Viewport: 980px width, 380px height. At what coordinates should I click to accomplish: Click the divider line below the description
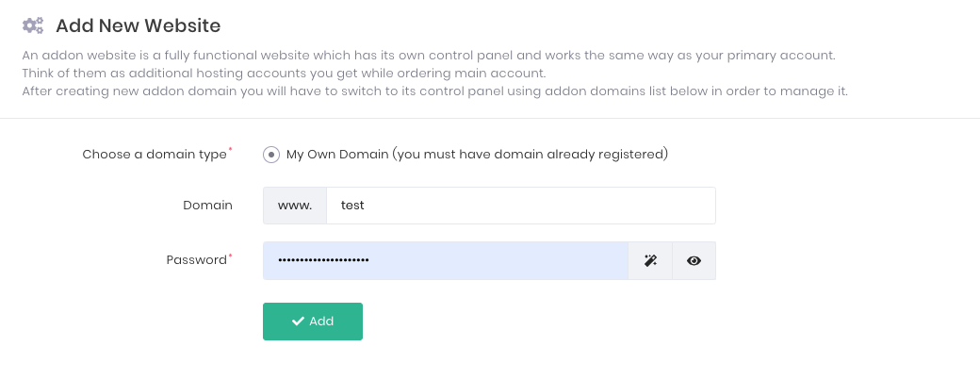[x=490, y=119]
